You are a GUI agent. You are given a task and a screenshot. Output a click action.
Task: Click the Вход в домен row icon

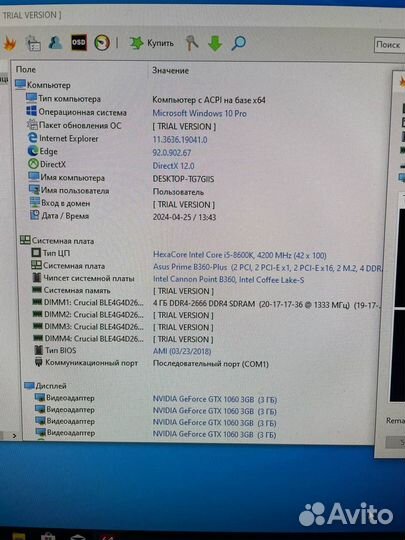point(34,202)
